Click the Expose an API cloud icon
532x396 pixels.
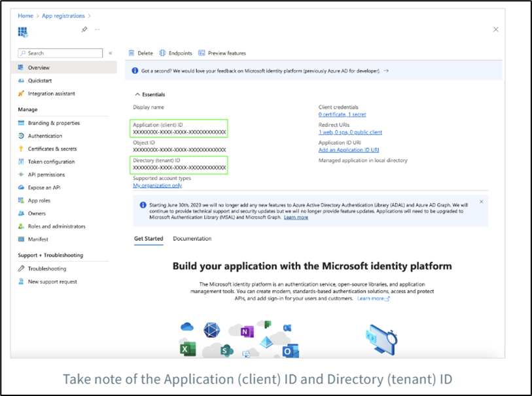point(21,187)
